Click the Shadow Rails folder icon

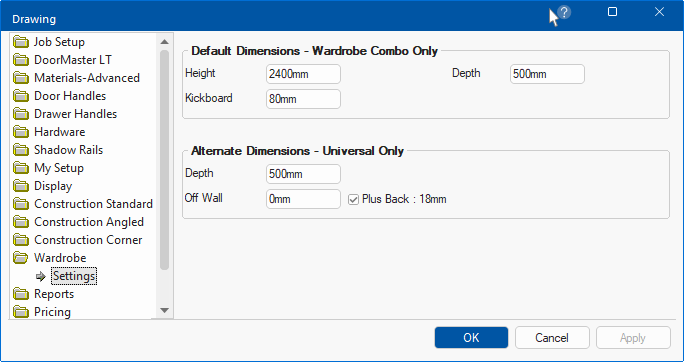pyautogui.click(x=21, y=150)
